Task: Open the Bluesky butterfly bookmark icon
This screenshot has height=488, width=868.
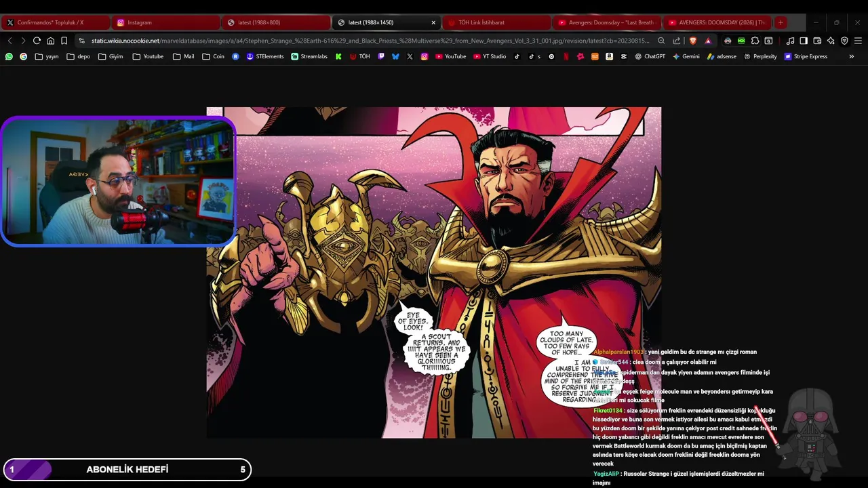Action: [395, 56]
